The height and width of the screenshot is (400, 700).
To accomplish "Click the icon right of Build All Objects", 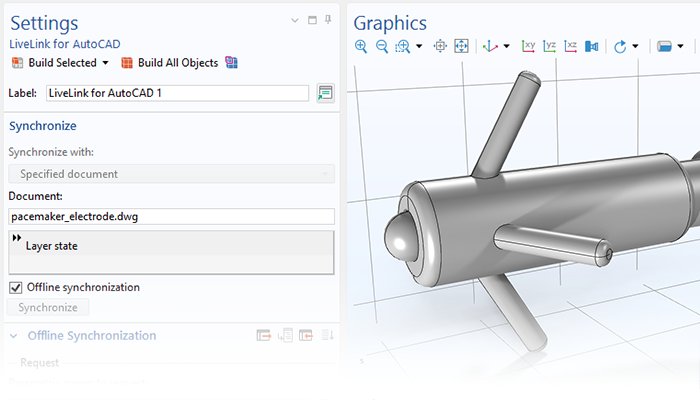I will point(231,62).
